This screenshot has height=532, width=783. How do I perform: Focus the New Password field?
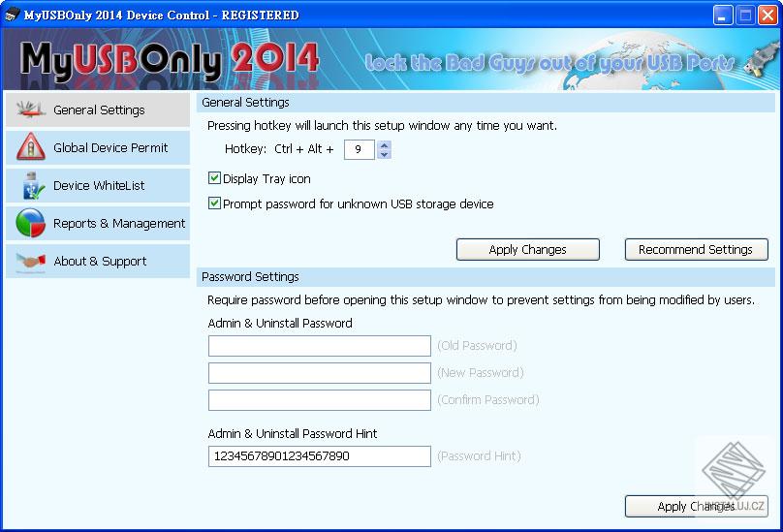coord(320,373)
